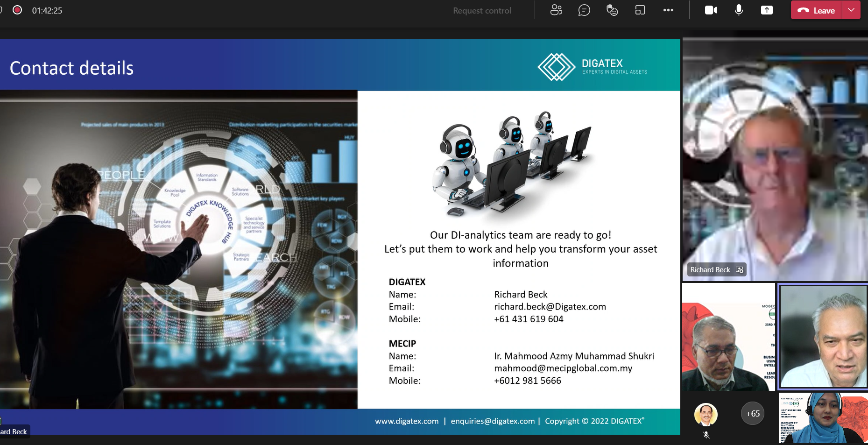868x445 pixels.
Task: Click the red recording indicator
Action: point(17,10)
